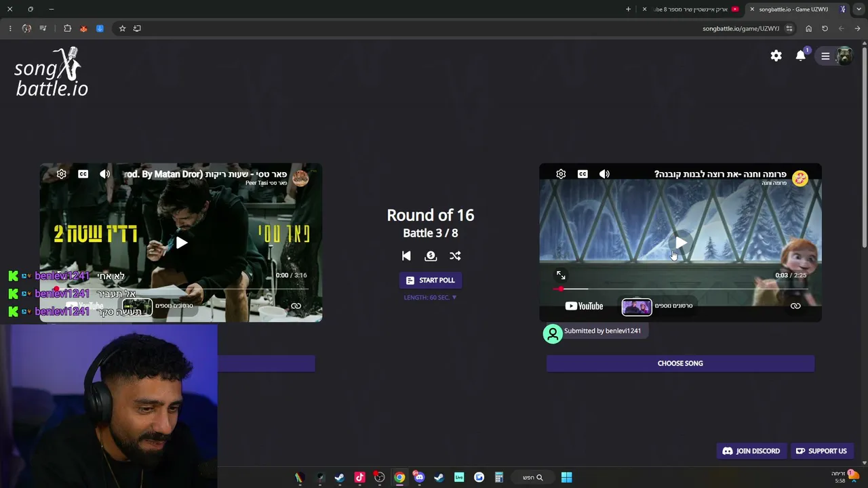Open the hamburger user menu
The image size is (868, 488).
pyautogui.click(x=825, y=56)
